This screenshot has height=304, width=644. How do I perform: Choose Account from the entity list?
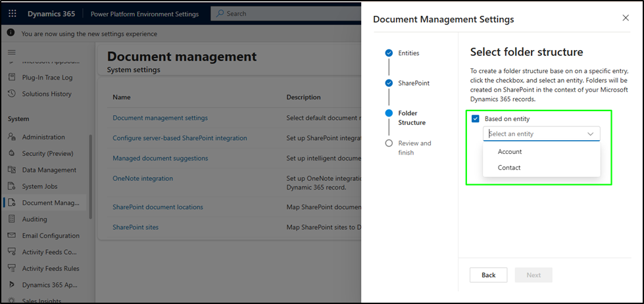coord(510,152)
